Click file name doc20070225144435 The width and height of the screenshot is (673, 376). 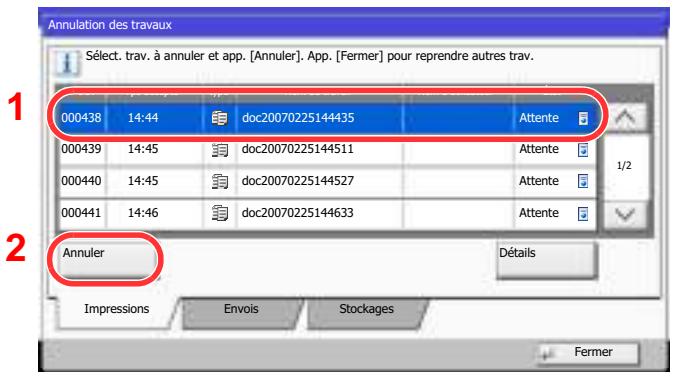(298, 118)
